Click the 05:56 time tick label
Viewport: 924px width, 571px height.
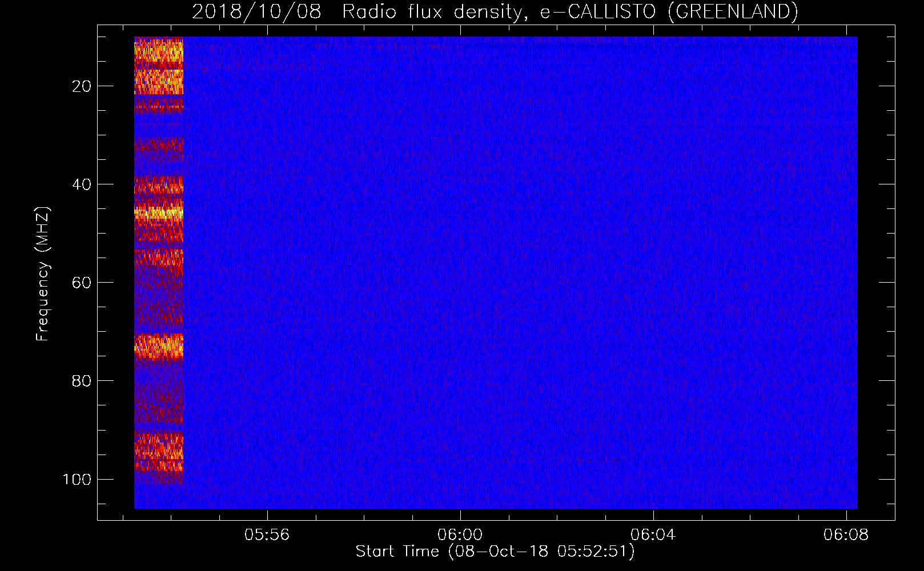[267, 535]
